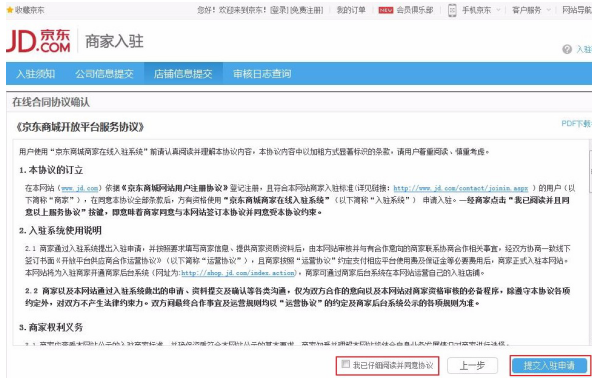Switch to the 入驻须知 tab

36,74
